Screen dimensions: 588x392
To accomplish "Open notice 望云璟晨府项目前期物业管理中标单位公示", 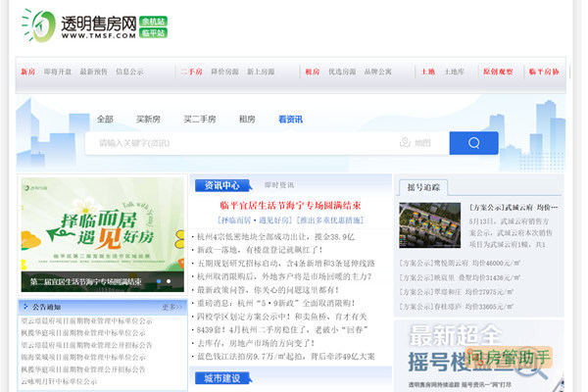I will coord(86,320).
